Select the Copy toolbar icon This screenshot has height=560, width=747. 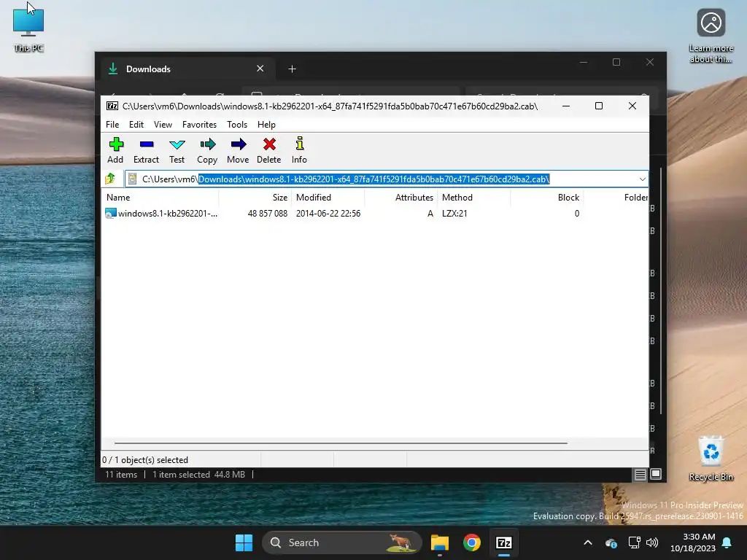207,144
